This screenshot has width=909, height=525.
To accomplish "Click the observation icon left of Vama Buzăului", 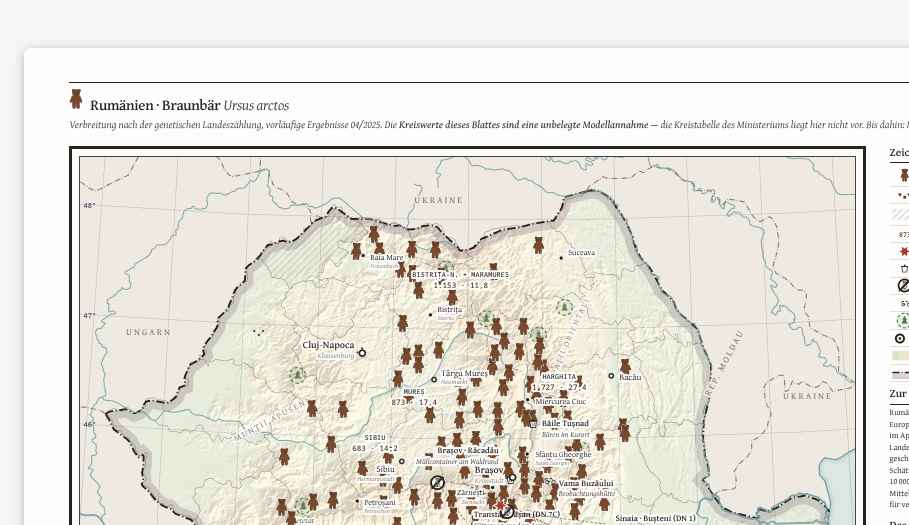I will [548, 482].
